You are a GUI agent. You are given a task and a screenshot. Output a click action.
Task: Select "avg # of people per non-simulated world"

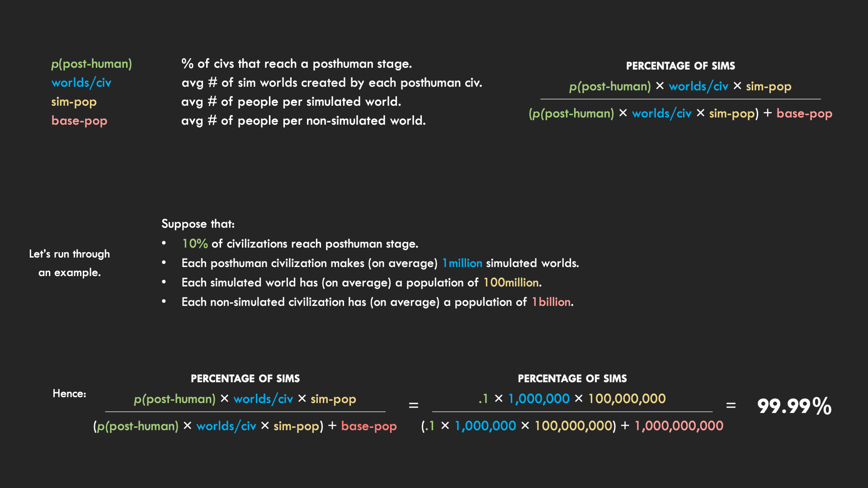303,121
